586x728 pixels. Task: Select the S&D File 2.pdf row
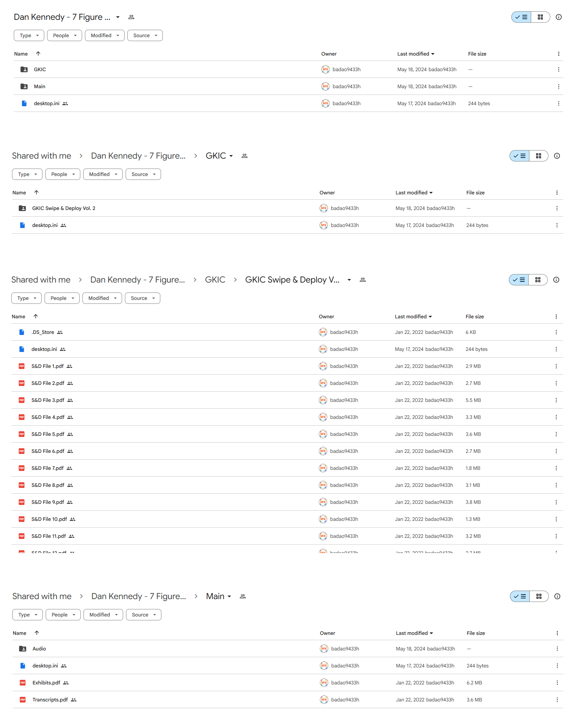[x=287, y=383]
